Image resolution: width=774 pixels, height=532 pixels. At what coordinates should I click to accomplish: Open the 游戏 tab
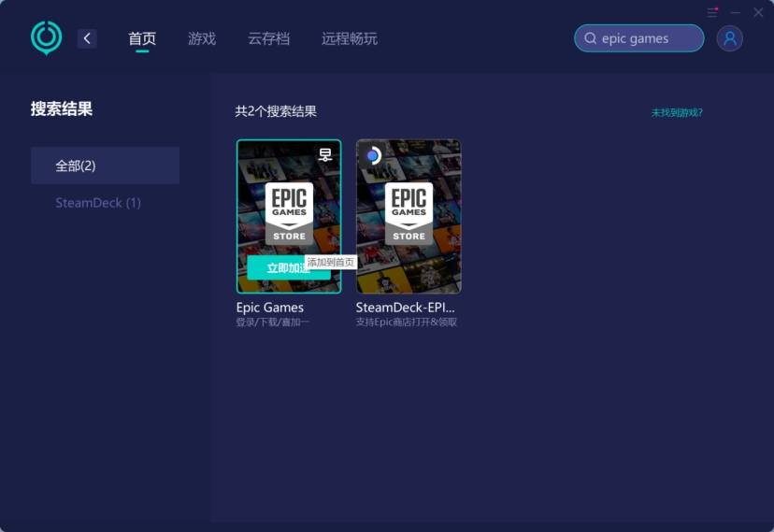(202, 38)
